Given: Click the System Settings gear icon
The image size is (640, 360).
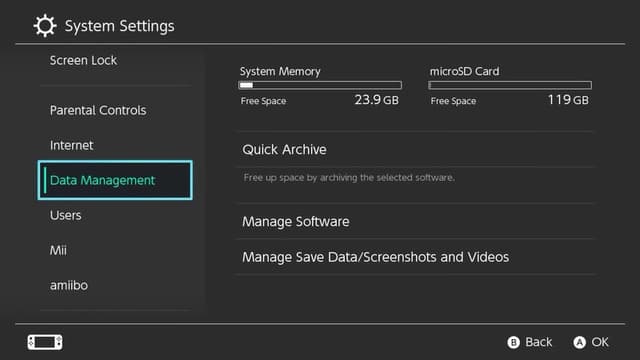Looking at the screenshot, I should coord(44,26).
